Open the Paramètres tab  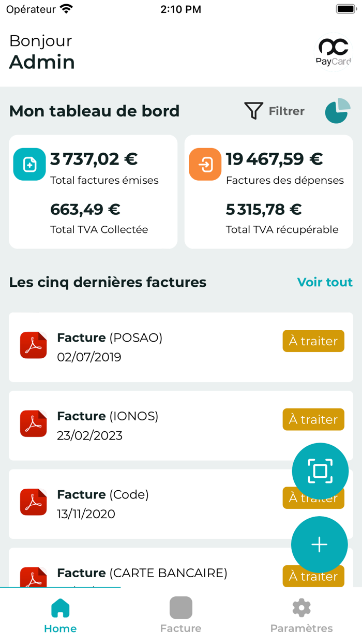(301, 613)
